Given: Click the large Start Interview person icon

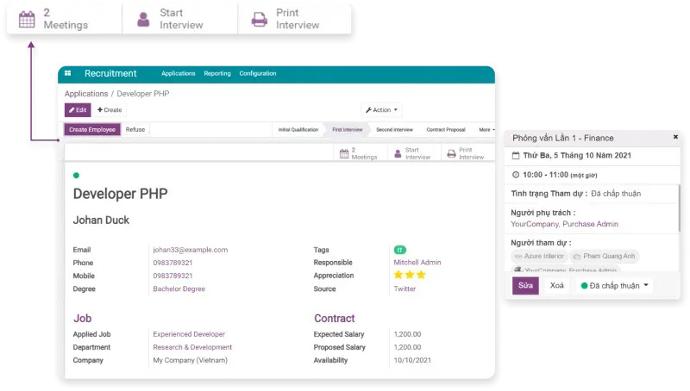Looking at the screenshot, I should (x=143, y=19).
